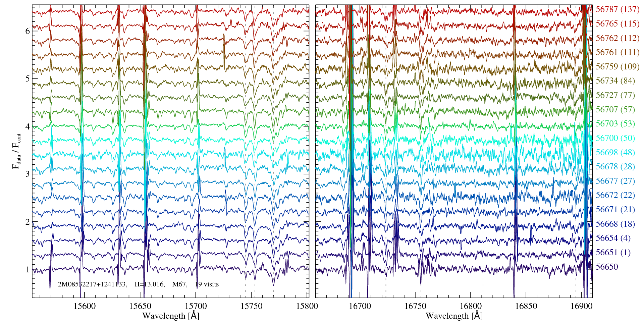Select the 56765 (115) visit label
The width and height of the screenshot is (644, 322).
pos(617,24)
